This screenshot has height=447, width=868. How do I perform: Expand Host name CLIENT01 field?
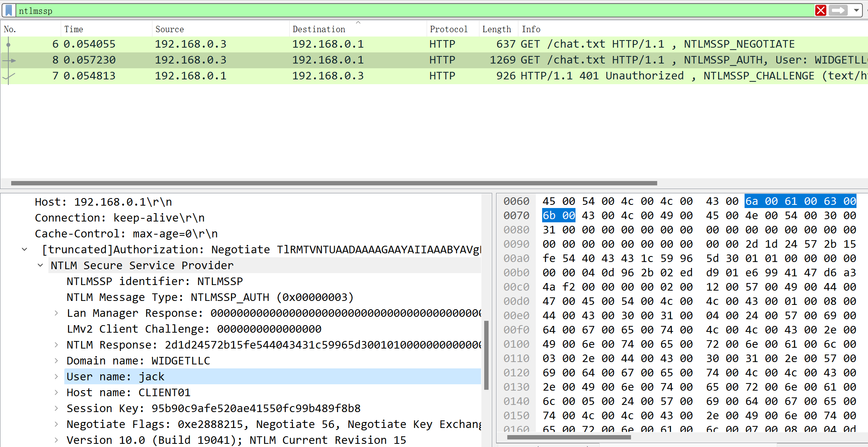click(x=56, y=392)
